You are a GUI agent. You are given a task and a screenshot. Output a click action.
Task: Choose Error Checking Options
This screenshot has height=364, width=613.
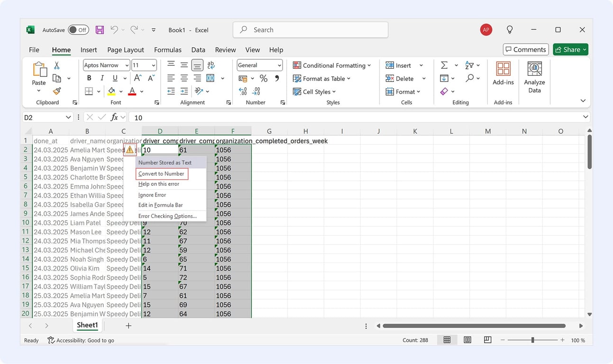(167, 216)
